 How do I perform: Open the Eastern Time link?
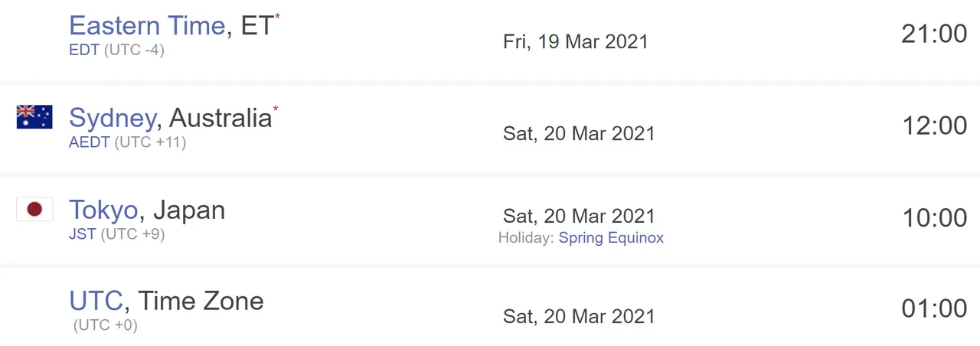coord(147,25)
